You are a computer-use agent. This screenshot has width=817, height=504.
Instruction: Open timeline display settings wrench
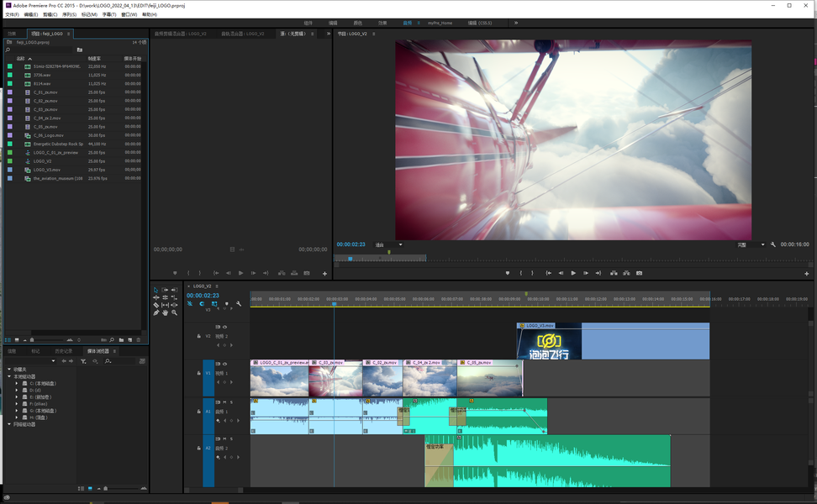[239, 304]
